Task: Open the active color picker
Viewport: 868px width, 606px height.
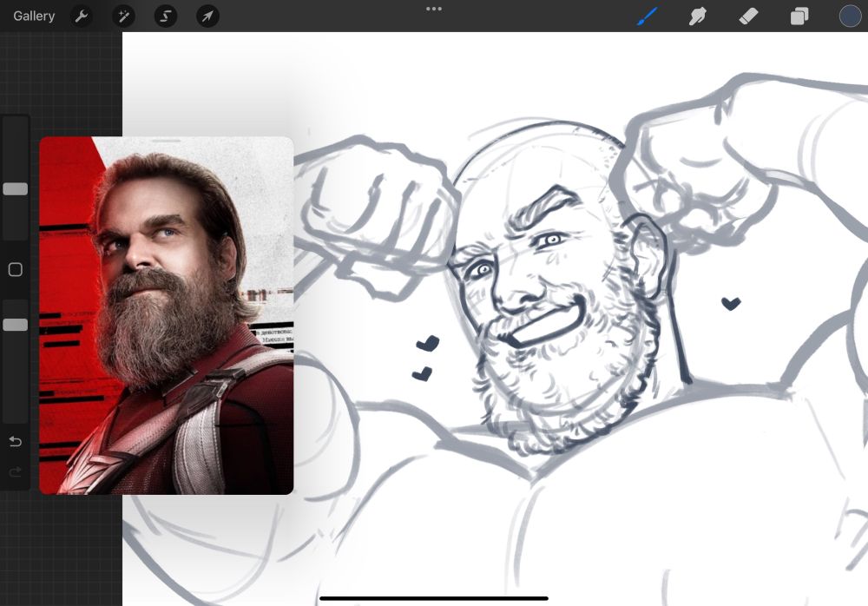Action: pyautogui.click(x=851, y=16)
